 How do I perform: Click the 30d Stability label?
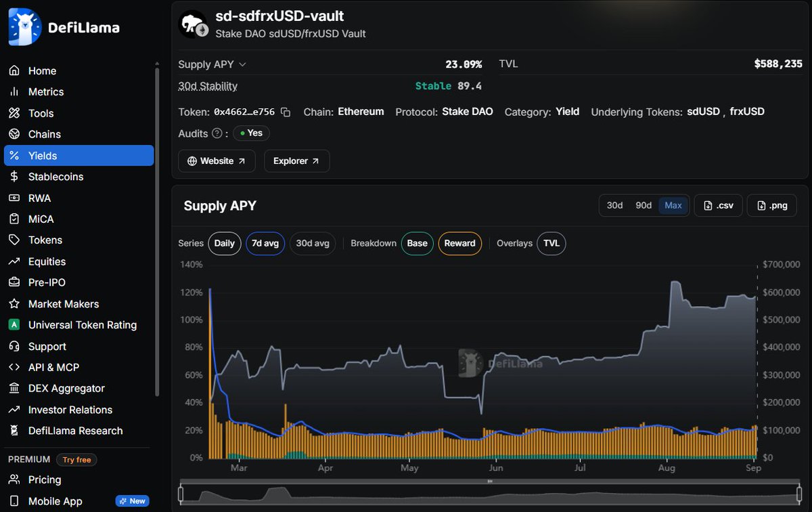[x=208, y=86]
